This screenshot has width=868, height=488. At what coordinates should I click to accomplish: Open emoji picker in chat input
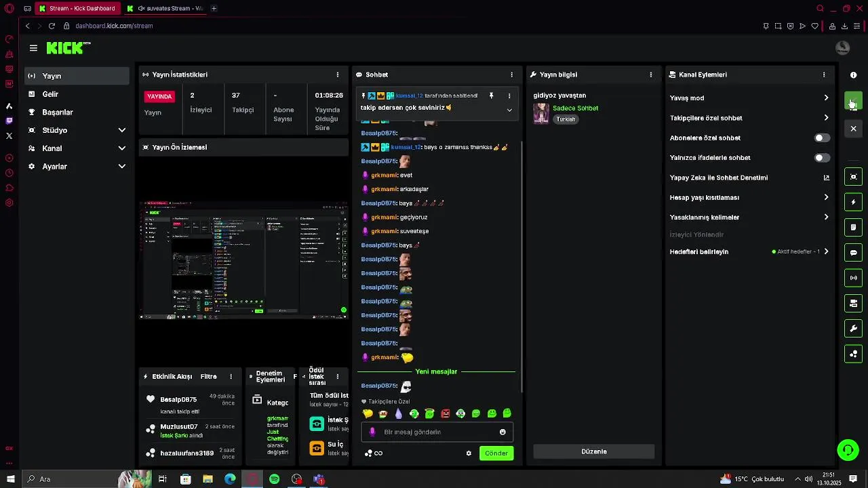[502, 432]
